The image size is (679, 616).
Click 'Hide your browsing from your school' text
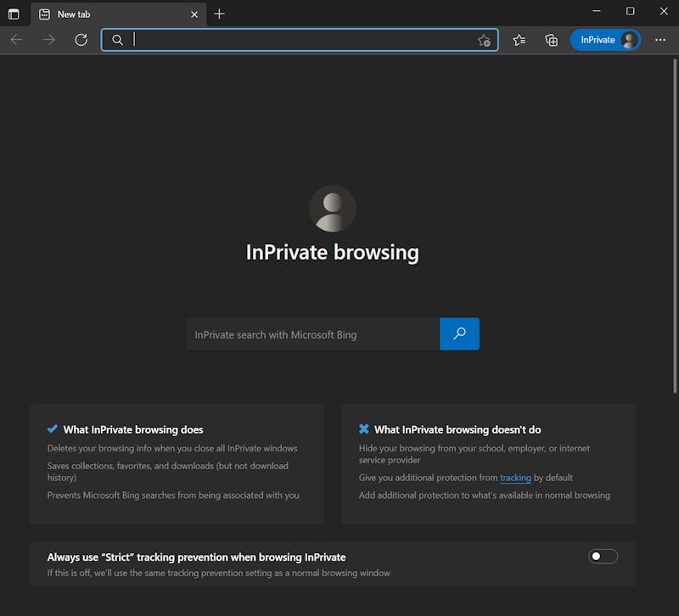click(x=474, y=454)
